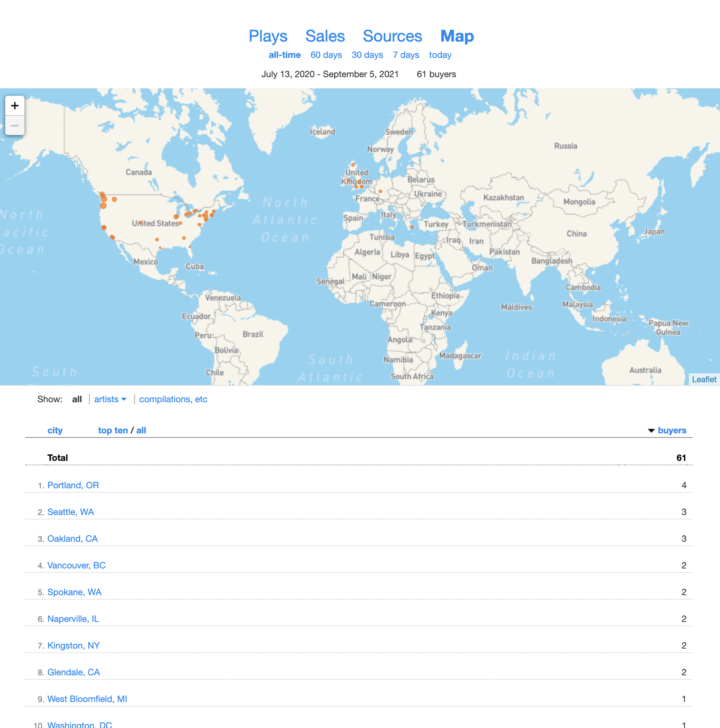Filter by compilations, etc

[x=173, y=399]
